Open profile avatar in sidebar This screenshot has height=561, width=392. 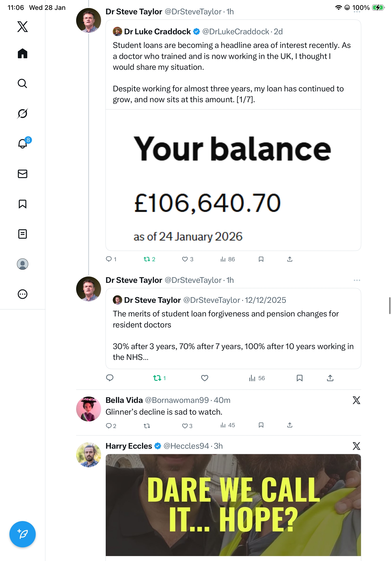[x=23, y=264]
